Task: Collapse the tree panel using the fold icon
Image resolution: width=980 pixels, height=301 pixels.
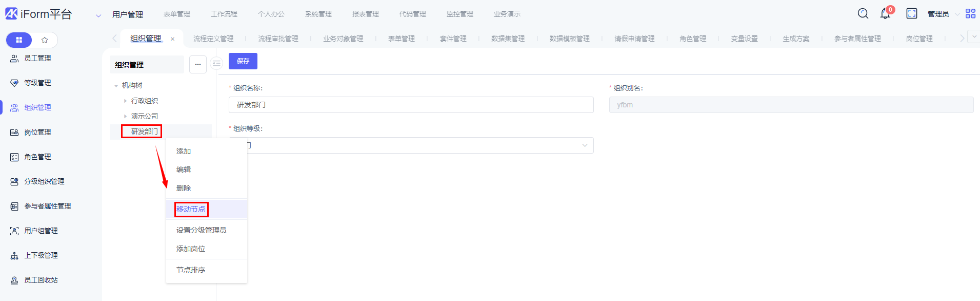Action: 216,64
